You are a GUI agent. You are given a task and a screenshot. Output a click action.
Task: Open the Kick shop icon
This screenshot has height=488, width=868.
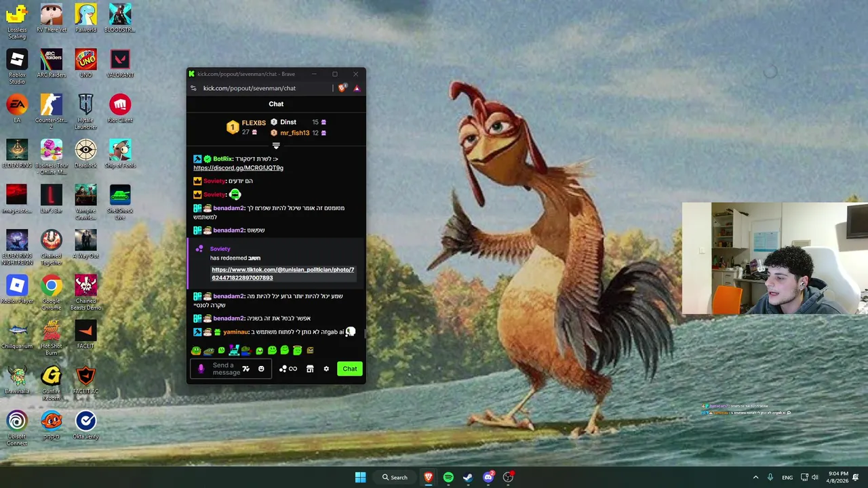(x=310, y=369)
